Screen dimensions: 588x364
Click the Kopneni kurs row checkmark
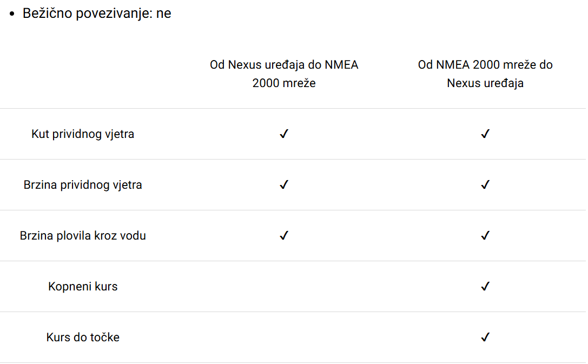coord(485,287)
